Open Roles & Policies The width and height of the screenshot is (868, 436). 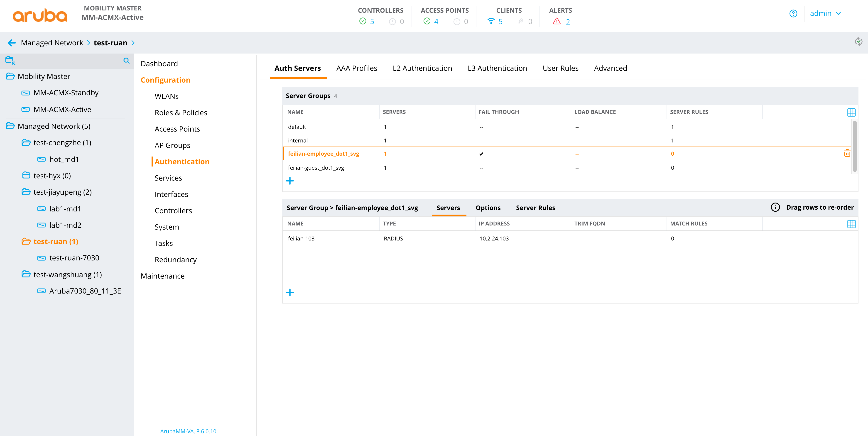[181, 113]
